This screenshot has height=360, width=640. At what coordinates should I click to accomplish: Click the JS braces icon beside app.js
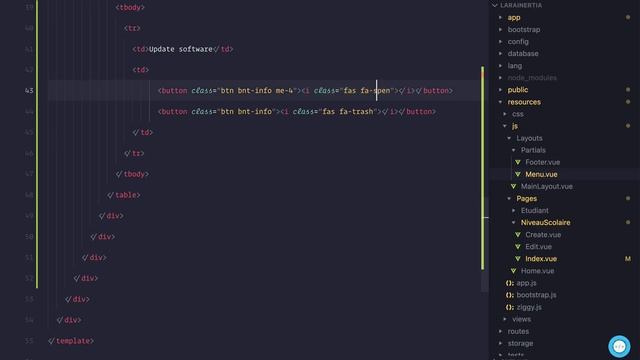point(509,283)
